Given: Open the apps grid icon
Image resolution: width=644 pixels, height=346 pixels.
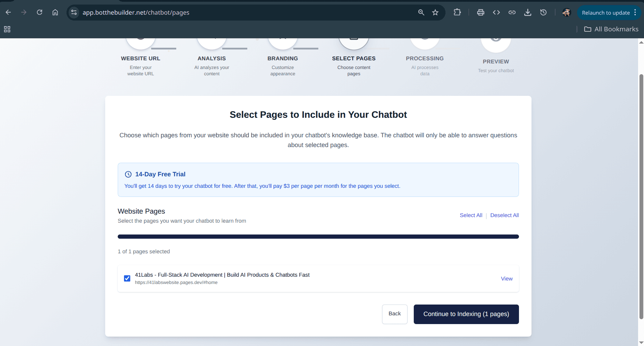Looking at the screenshot, I should [x=7, y=29].
